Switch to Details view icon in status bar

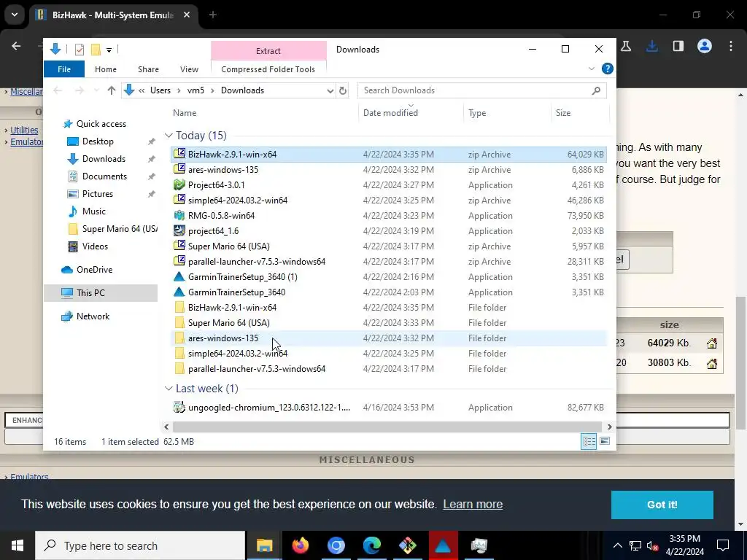click(x=589, y=441)
